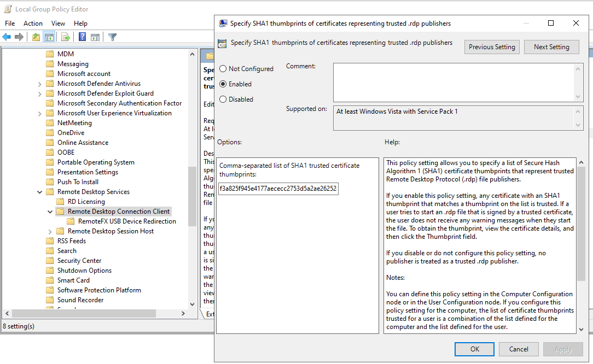Click the folder icon beside RSS Feeds
This screenshot has height=364, width=593.
50,241
